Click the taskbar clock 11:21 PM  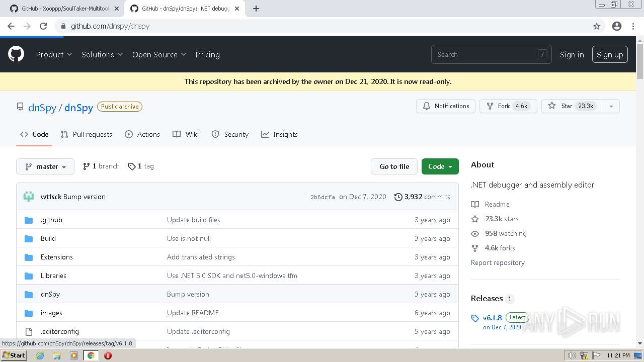pyautogui.click(x=618, y=355)
